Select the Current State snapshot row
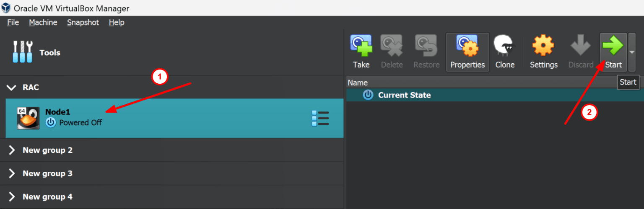Viewport: 644px width, 209px height. [x=404, y=95]
